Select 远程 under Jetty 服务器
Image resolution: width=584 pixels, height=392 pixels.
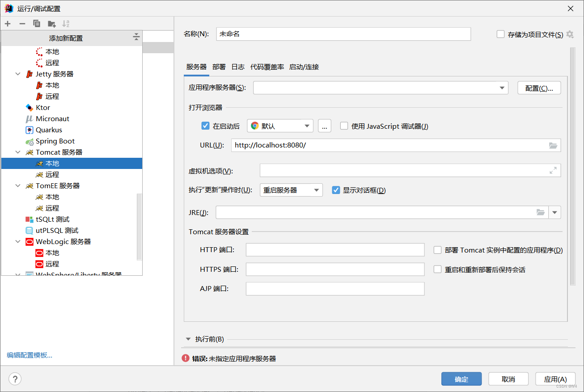click(x=72, y=96)
